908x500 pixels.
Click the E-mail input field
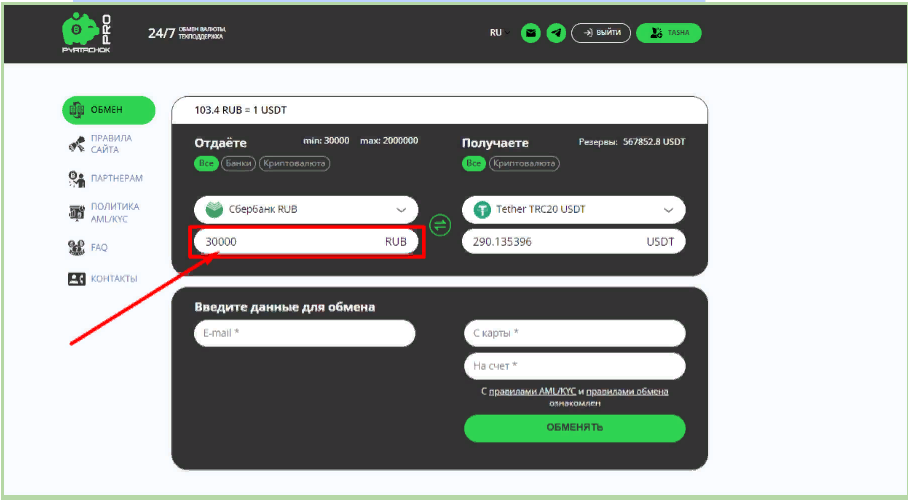pos(304,333)
